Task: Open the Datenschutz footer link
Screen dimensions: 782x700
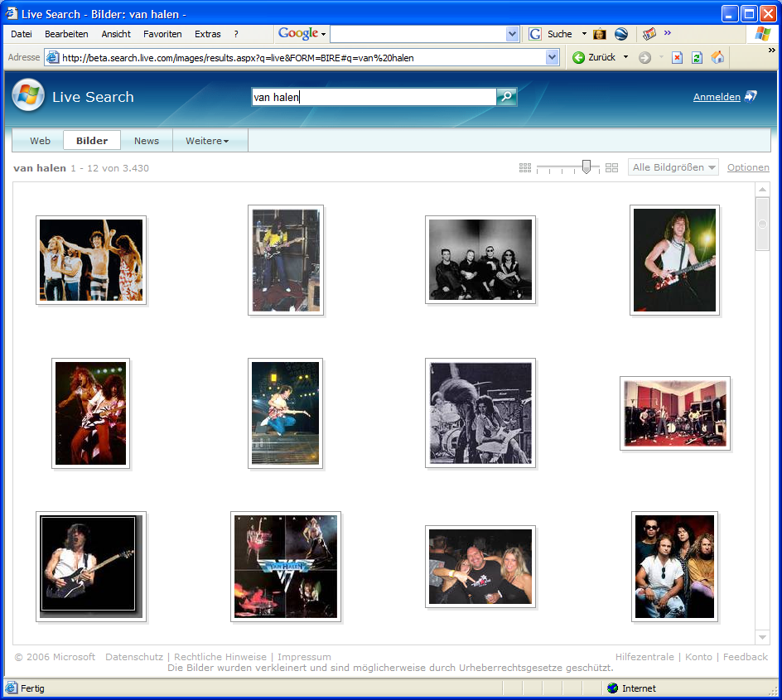Action: tap(134, 657)
